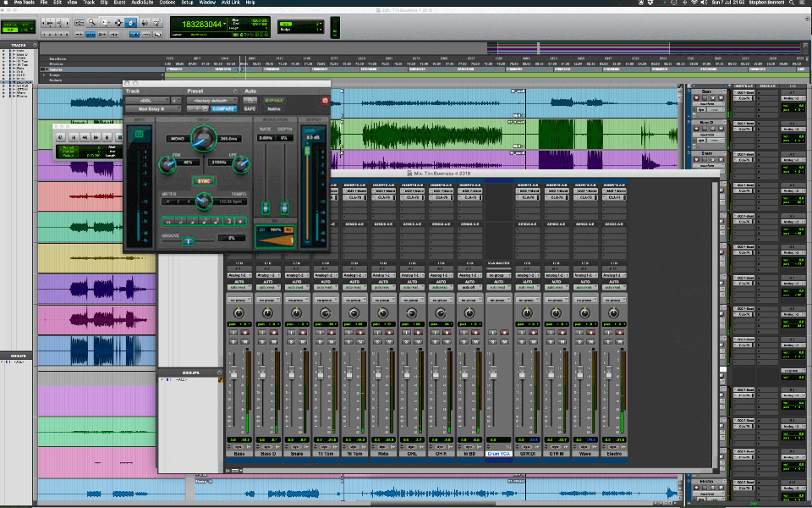The width and height of the screenshot is (812, 508).
Task: Open the Analog 1-2 output selector on GTR DI
Action: tap(528, 274)
